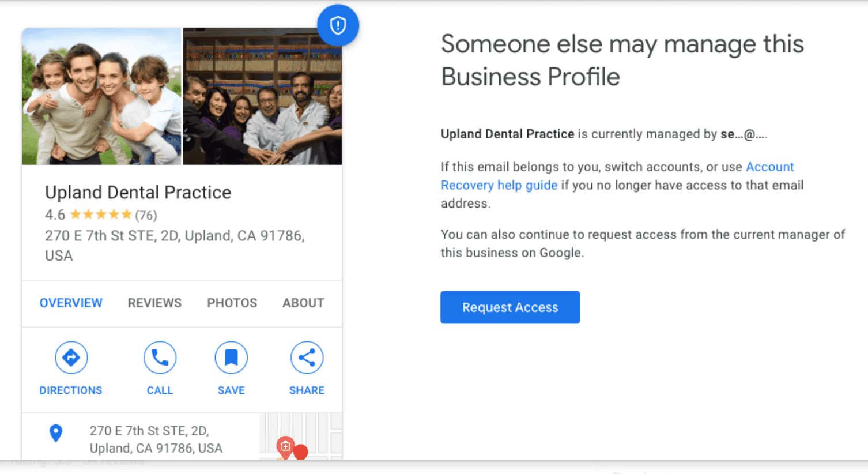Click the SAVE label
The width and height of the screenshot is (868, 474).
coord(231,390)
